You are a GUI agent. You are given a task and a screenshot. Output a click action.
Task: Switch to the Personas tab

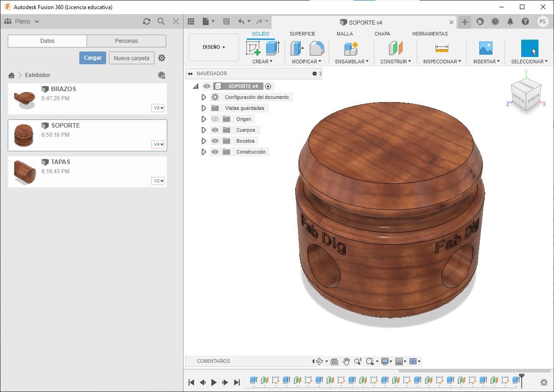coord(126,41)
